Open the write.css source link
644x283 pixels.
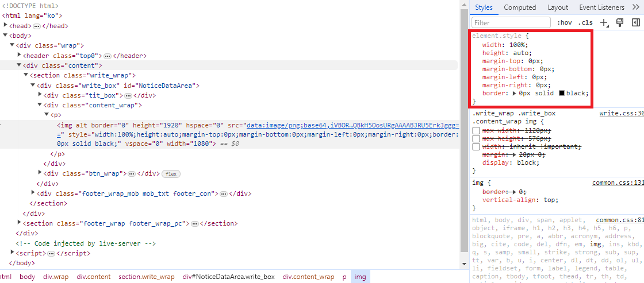point(622,113)
